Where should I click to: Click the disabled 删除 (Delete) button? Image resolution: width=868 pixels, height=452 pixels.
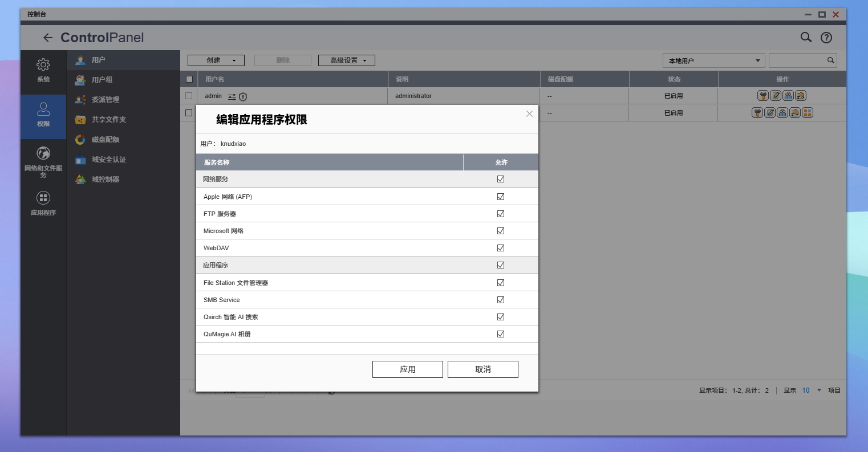[x=283, y=60]
